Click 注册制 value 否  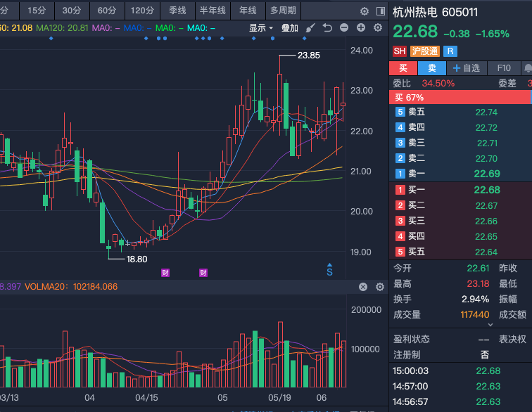[485, 354]
